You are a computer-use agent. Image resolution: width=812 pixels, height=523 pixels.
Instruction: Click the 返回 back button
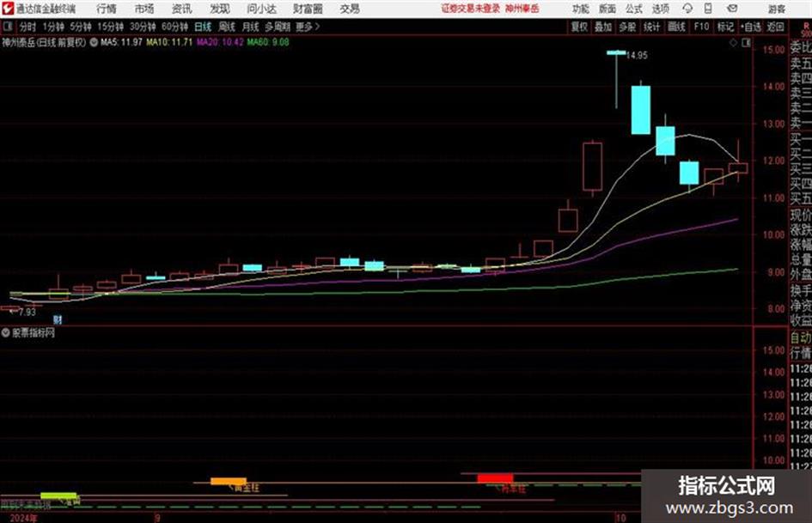click(x=775, y=27)
